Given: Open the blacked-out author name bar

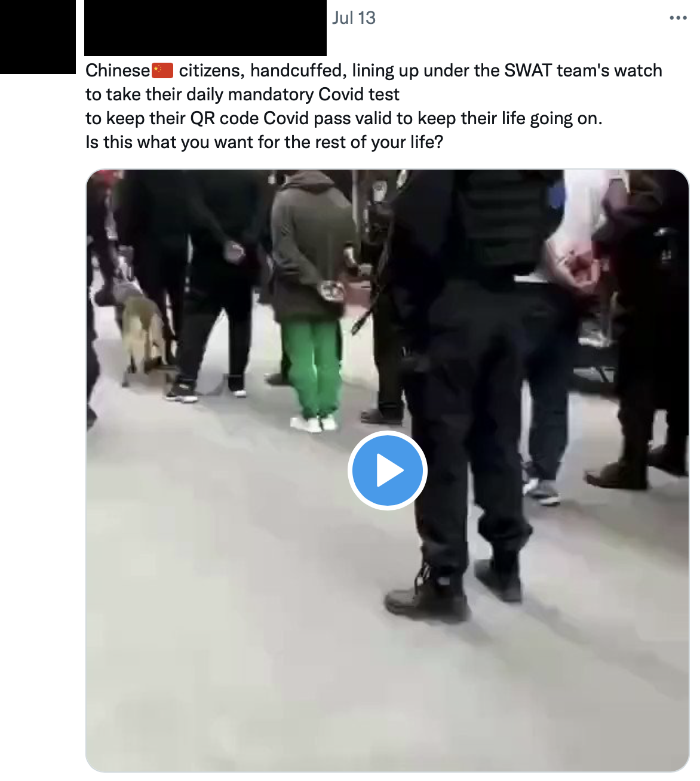Looking at the screenshot, I should pos(205,28).
